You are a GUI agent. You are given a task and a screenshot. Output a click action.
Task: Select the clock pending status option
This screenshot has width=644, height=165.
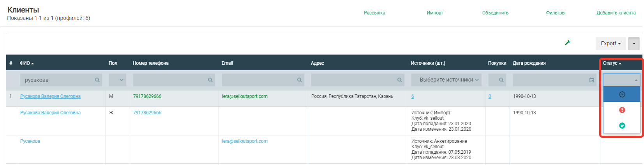622,94
